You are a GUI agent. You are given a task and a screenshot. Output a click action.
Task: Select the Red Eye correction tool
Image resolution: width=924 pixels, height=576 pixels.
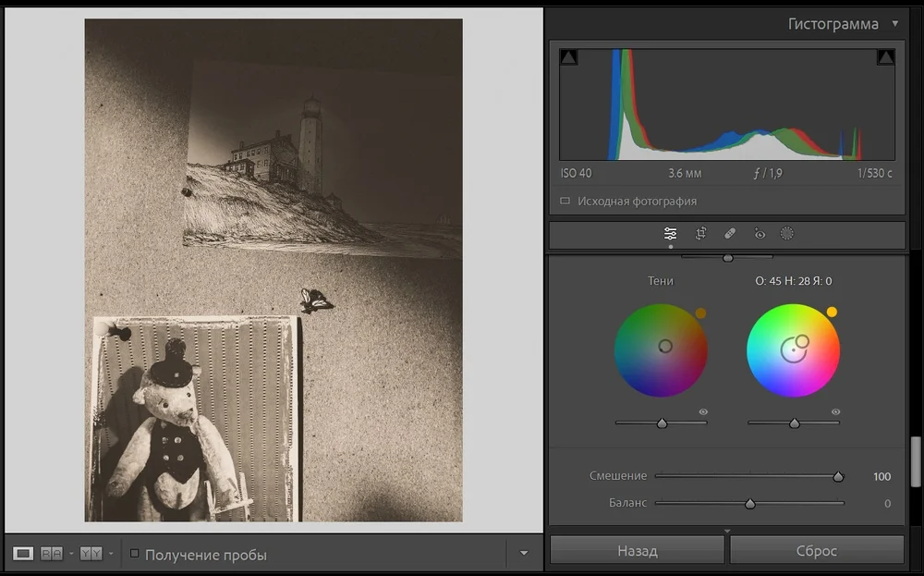tap(760, 234)
